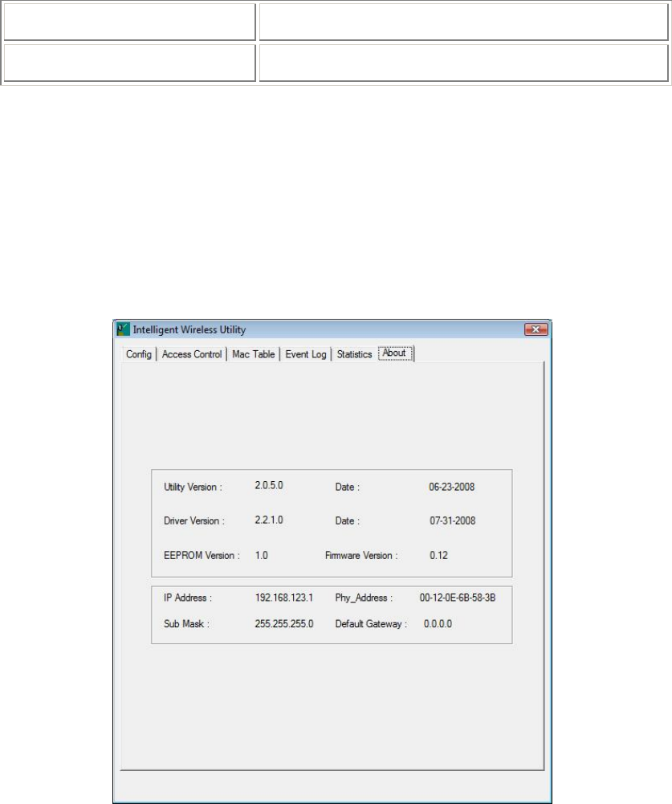This screenshot has width=672, height=804.
Task: Show the Statistics tab
Action: tap(354, 354)
